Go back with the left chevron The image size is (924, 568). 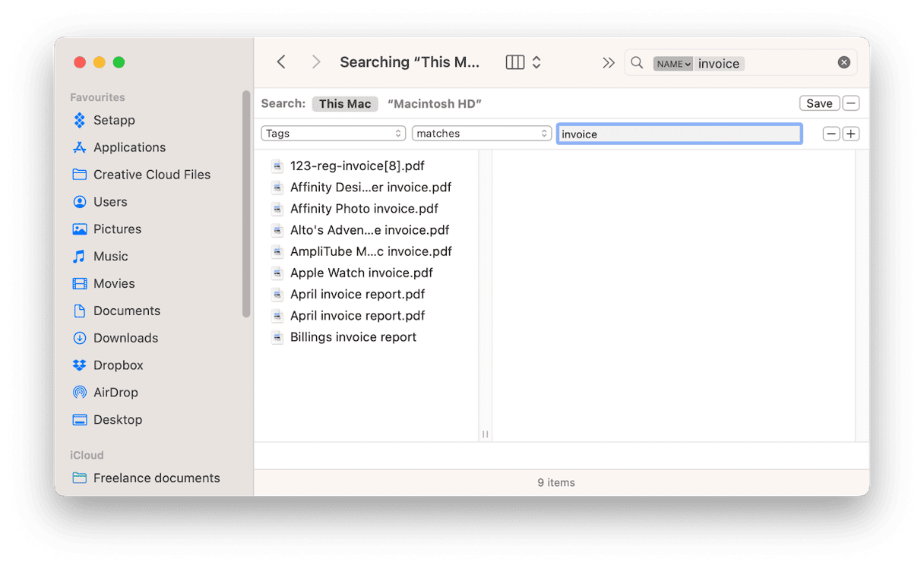coord(281,62)
